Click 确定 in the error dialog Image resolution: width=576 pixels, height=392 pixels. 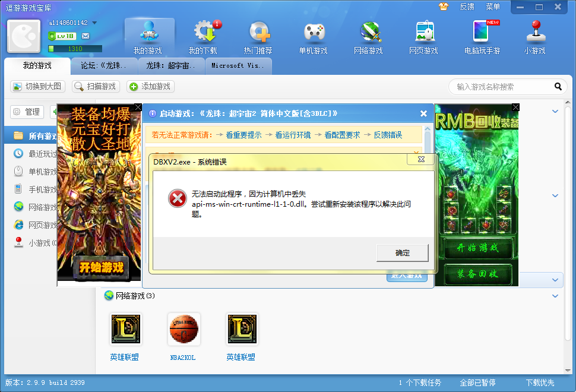click(402, 253)
